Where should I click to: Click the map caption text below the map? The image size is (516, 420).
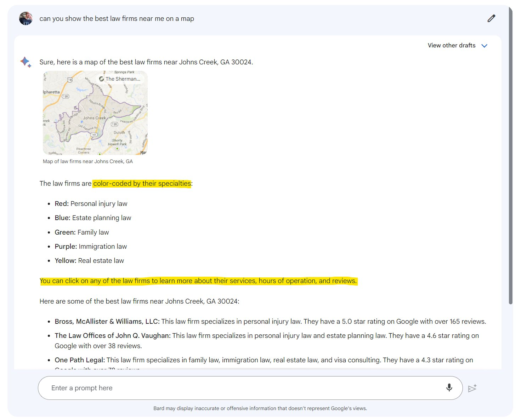pos(88,161)
